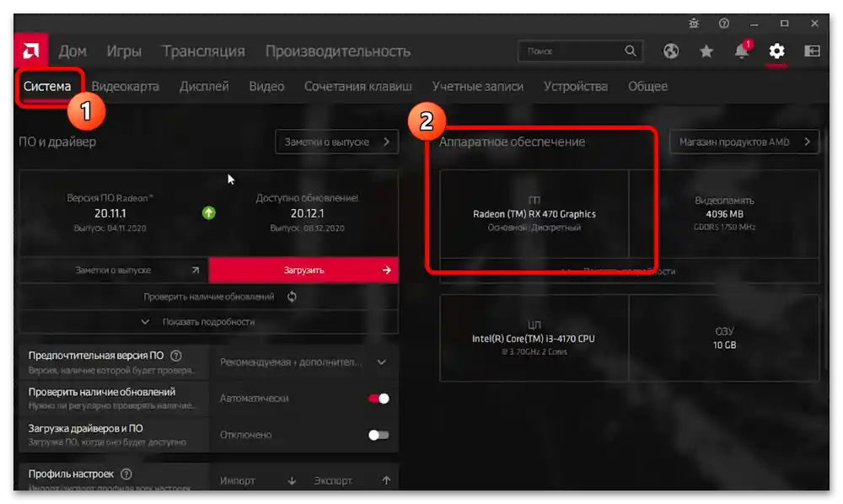Click the search magnifier icon
The image size is (843, 504).
(630, 51)
